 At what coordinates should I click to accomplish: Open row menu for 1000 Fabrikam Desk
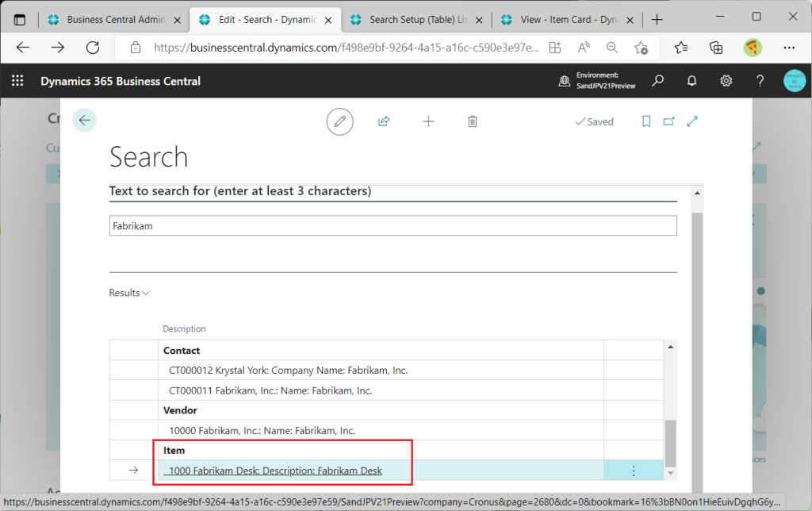pyautogui.click(x=634, y=471)
